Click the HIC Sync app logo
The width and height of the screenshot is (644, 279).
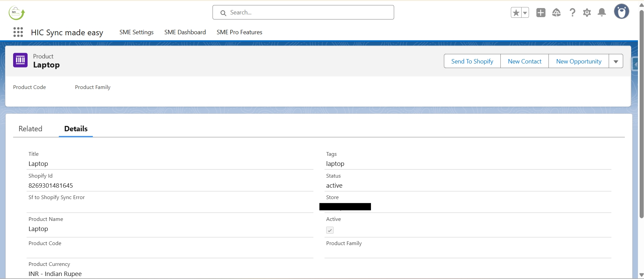point(16,13)
